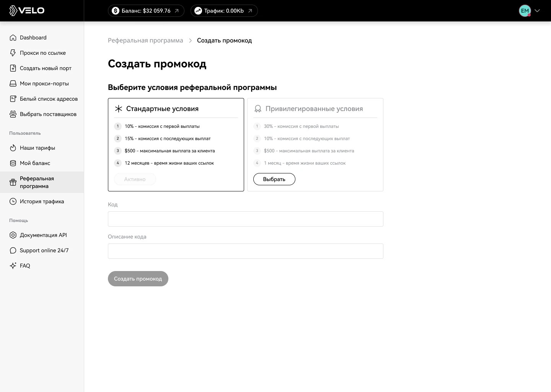Open the Трафик arrow in header
551x392 pixels.
point(250,11)
